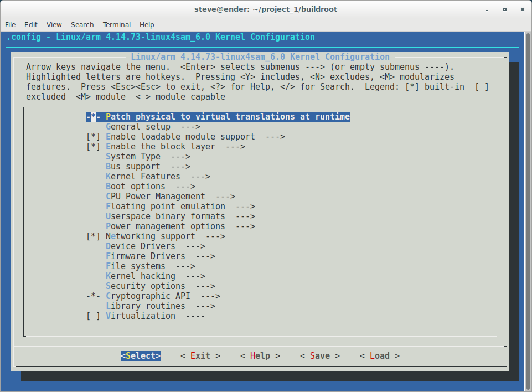Open the Terminal menu
The height and width of the screenshot is (392, 532).
(116, 24)
